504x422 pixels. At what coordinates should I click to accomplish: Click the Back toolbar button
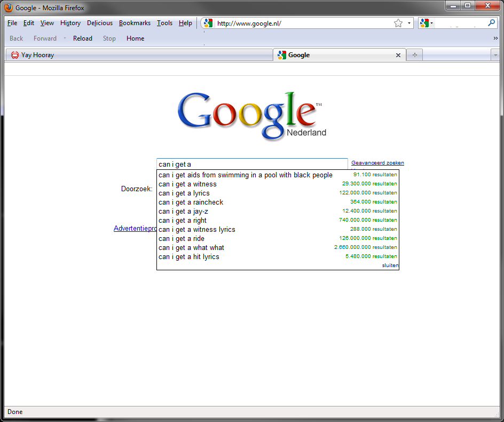[17, 38]
